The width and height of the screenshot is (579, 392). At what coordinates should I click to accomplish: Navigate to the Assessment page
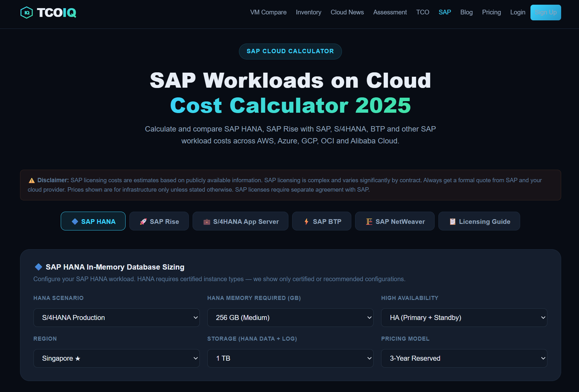pos(390,12)
